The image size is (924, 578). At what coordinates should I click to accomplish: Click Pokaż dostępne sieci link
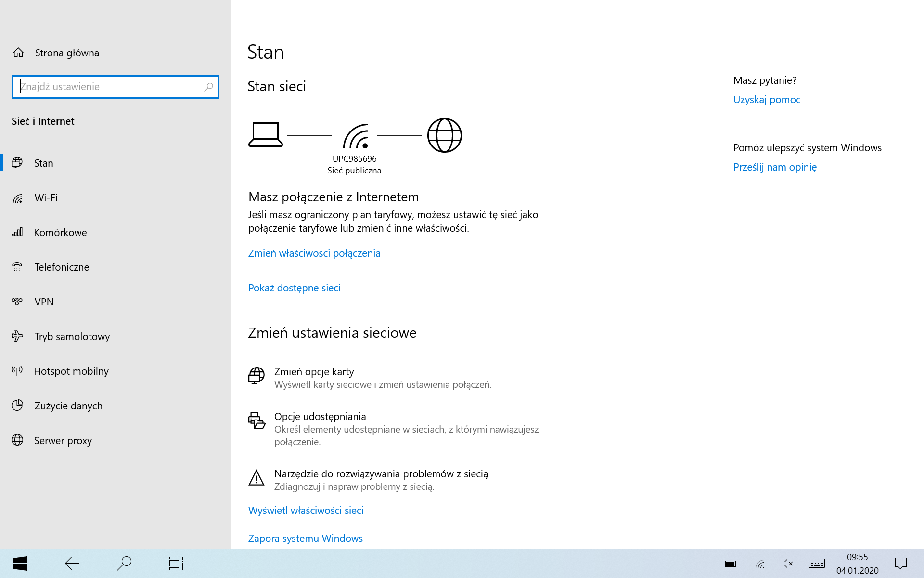tap(294, 288)
